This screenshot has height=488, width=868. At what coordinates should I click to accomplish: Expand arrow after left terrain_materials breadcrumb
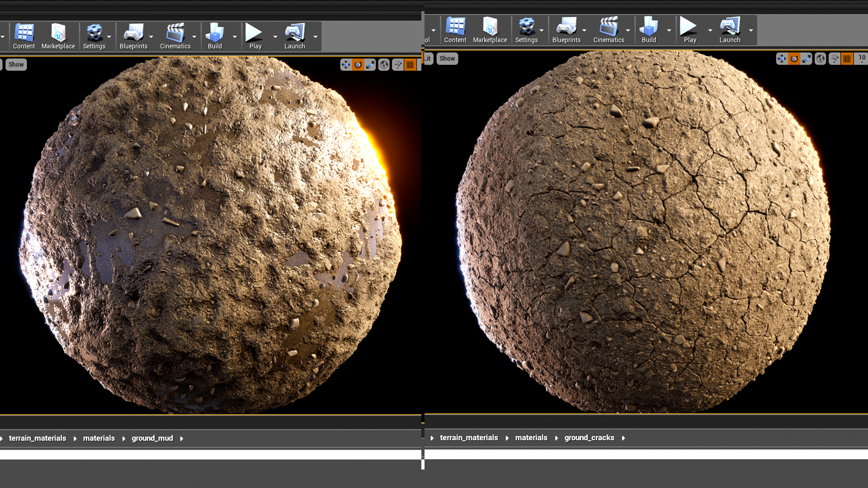(x=75, y=439)
